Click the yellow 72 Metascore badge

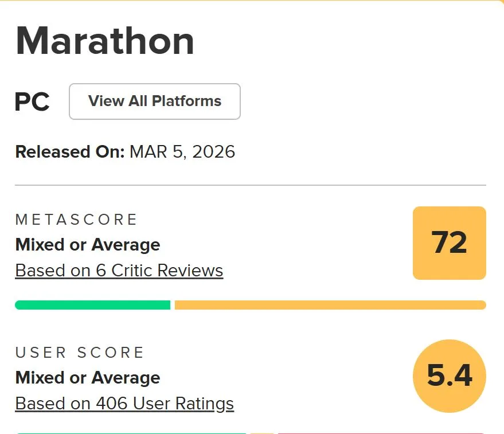[449, 243]
